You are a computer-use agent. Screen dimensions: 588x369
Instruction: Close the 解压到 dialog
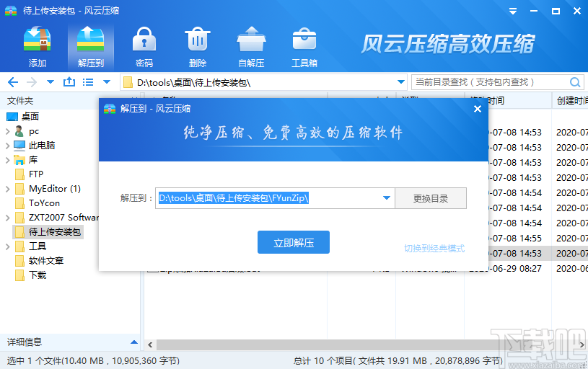pos(478,109)
